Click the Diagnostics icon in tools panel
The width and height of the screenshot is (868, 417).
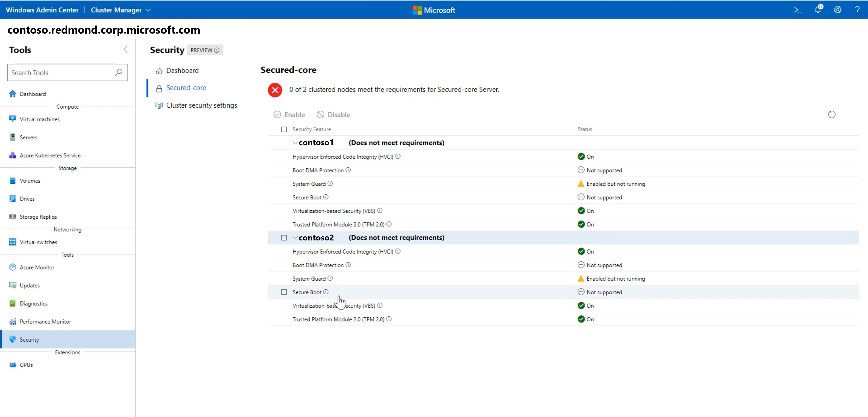pyautogui.click(x=12, y=303)
